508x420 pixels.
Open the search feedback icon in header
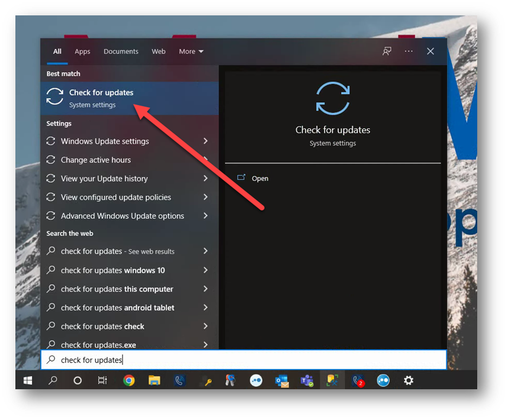point(387,51)
